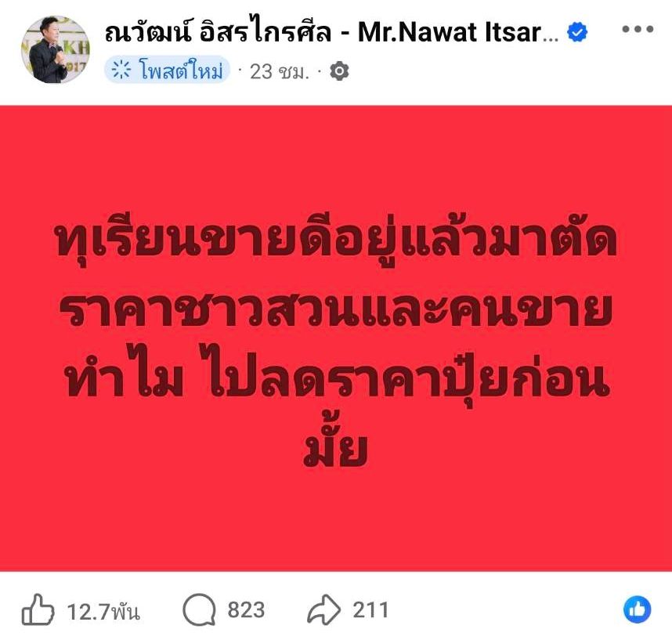Open comments via speech bubble icon

pyautogui.click(x=199, y=609)
